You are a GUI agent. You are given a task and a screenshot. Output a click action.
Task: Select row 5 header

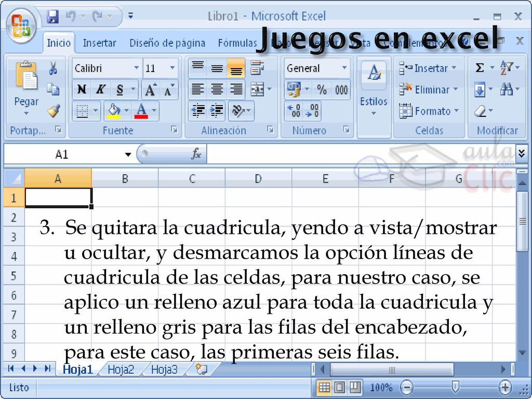point(14,275)
